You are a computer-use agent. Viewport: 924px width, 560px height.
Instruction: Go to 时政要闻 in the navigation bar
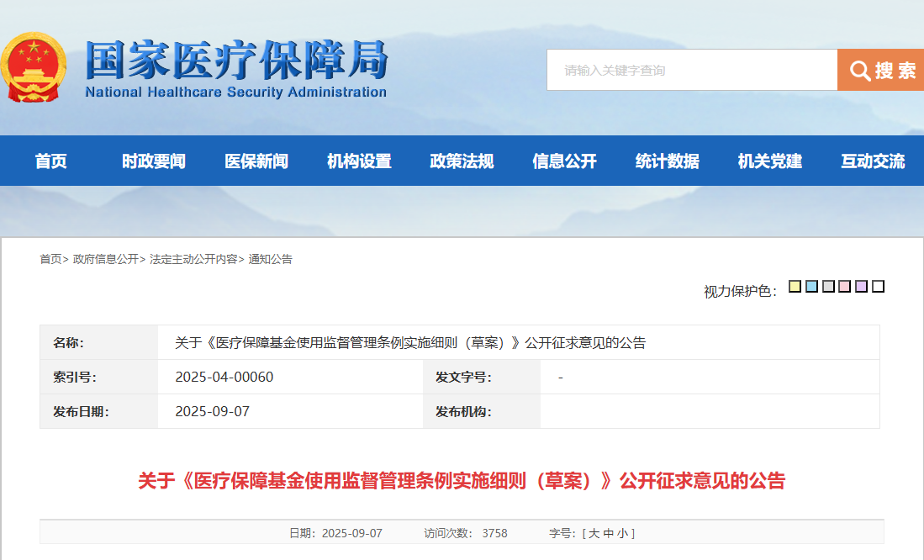[x=154, y=161]
